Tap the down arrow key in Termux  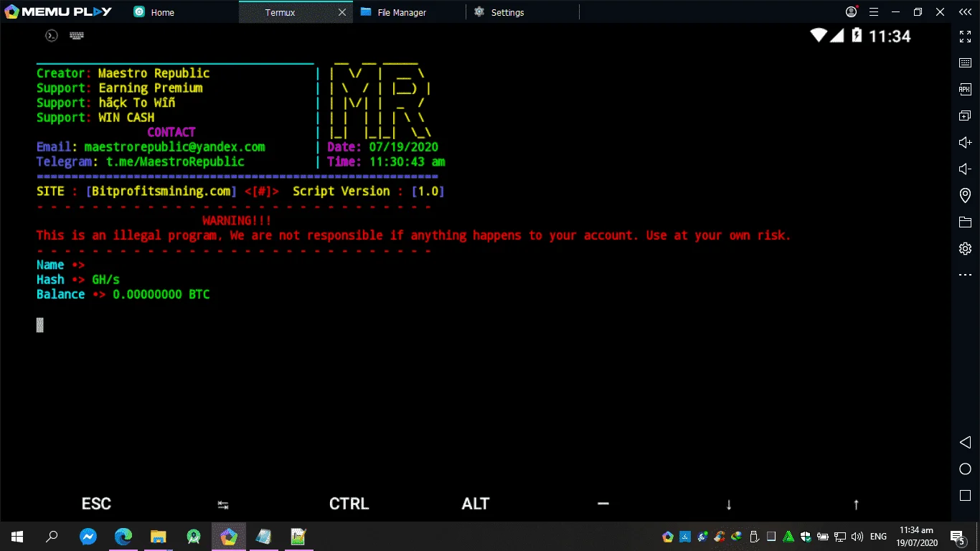(729, 504)
